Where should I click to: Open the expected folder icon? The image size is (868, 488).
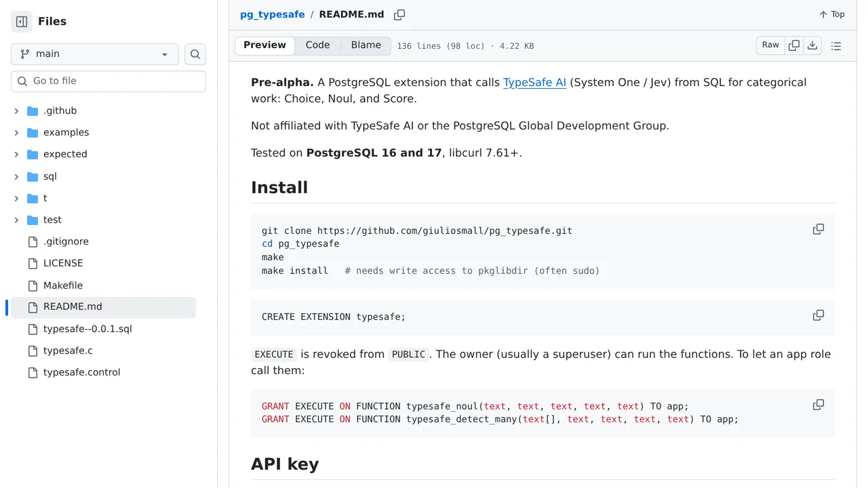(x=33, y=154)
